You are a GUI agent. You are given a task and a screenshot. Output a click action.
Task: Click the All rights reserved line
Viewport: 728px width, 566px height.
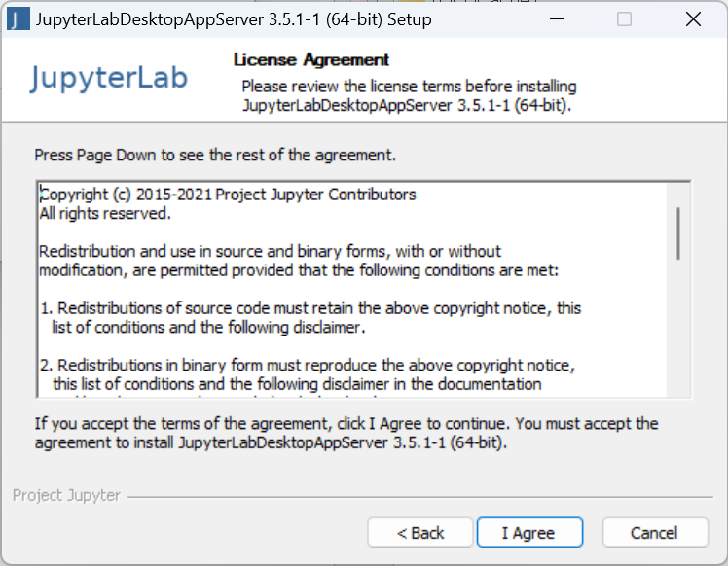coord(105,213)
